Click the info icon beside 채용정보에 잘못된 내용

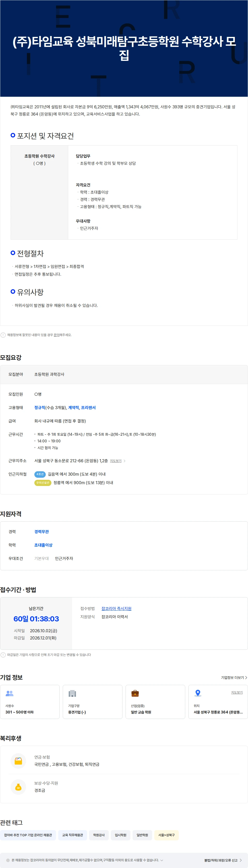(3, 335)
